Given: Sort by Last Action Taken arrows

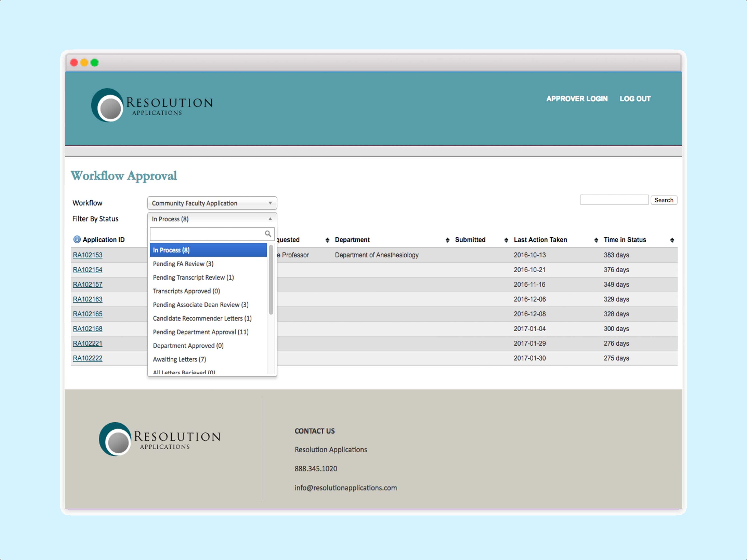Looking at the screenshot, I should click(596, 240).
